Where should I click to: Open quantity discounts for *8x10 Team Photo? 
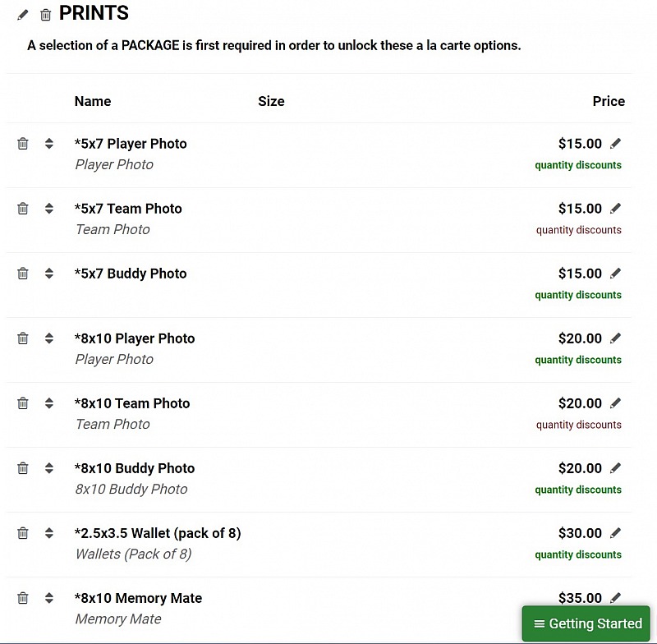pos(579,425)
